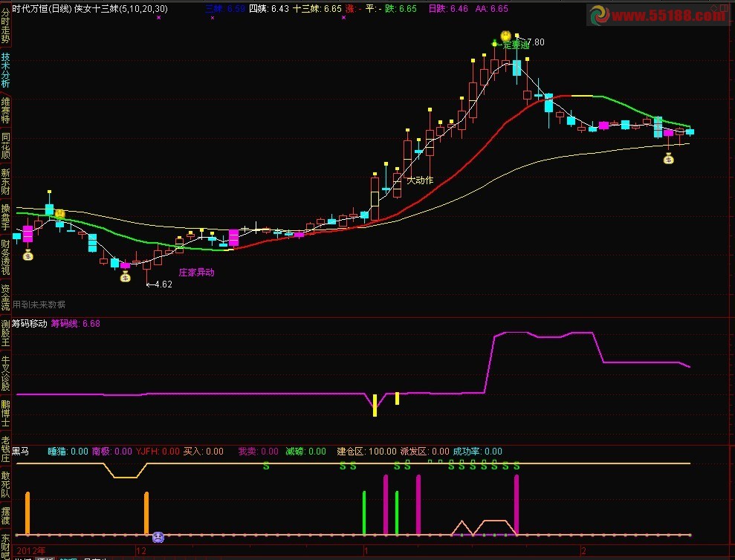Click the yellow smiley at the 7.80 peak
The image size is (735, 560).
point(505,36)
